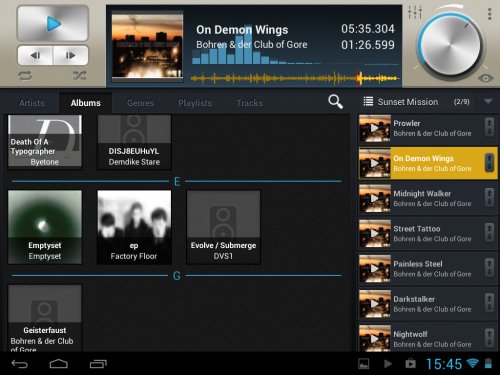500x375 pixels.
Task: Toggle the eye visualization icon
Action: (x=485, y=78)
